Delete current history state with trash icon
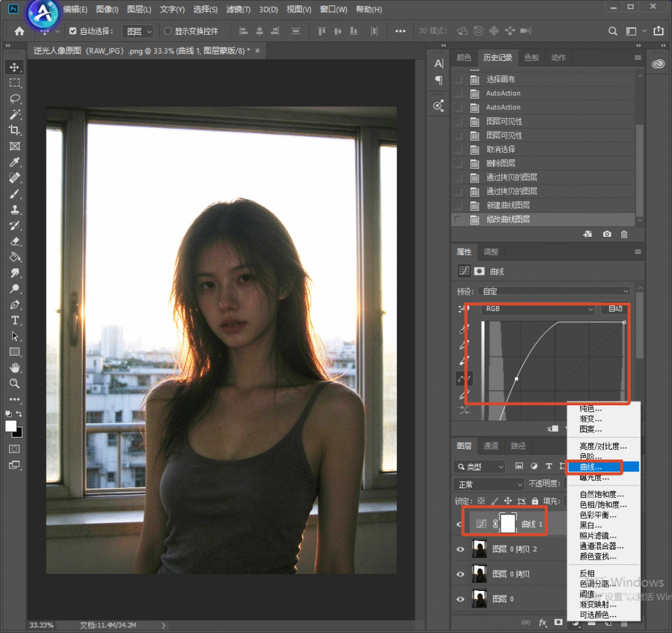This screenshot has height=633, width=672. [x=624, y=234]
